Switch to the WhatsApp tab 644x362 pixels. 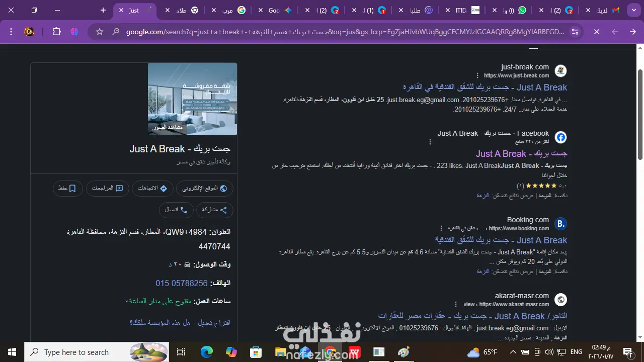pos(510,10)
